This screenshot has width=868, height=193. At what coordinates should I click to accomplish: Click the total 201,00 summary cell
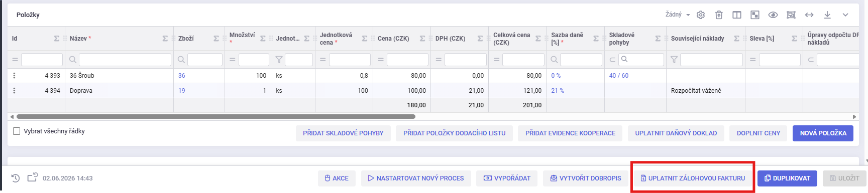click(x=517, y=105)
